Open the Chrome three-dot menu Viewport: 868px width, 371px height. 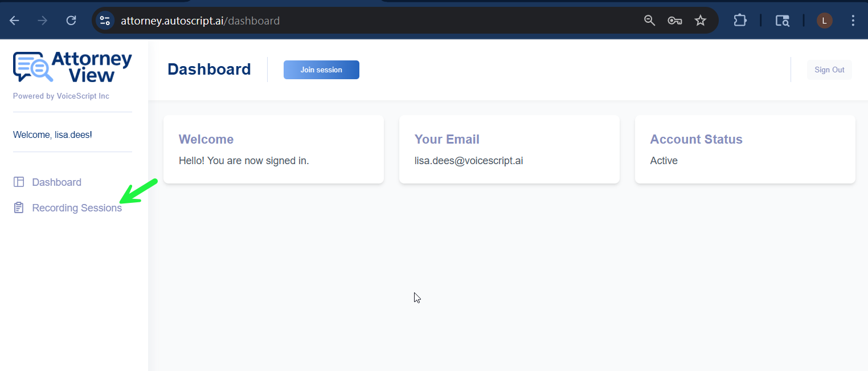(853, 21)
